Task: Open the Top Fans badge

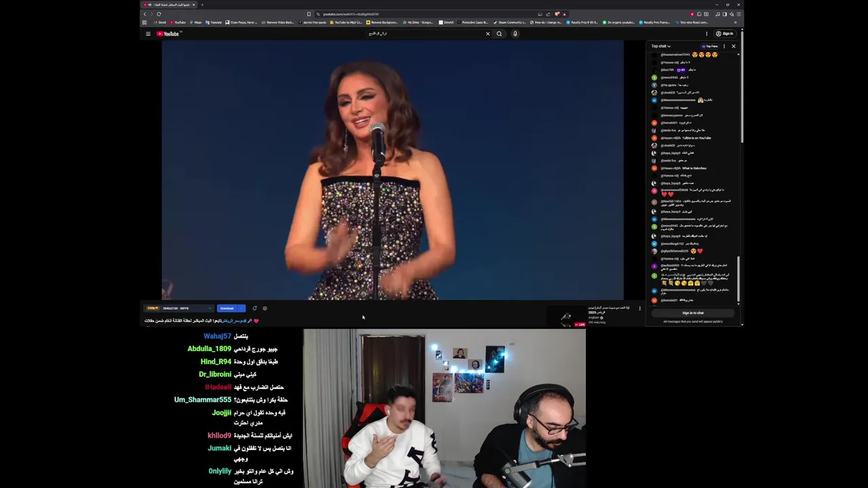Action: pos(710,46)
